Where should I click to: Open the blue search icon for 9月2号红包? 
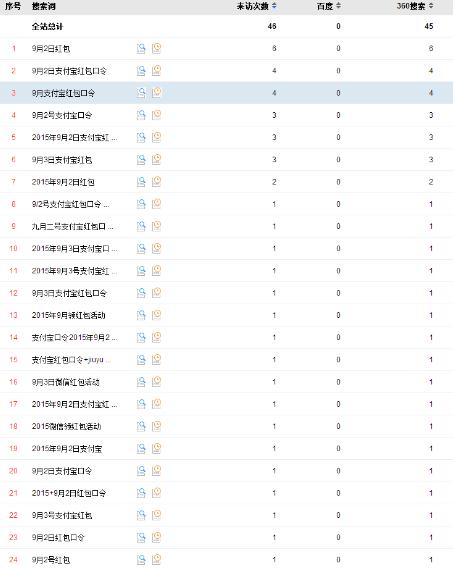click(x=141, y=560)
